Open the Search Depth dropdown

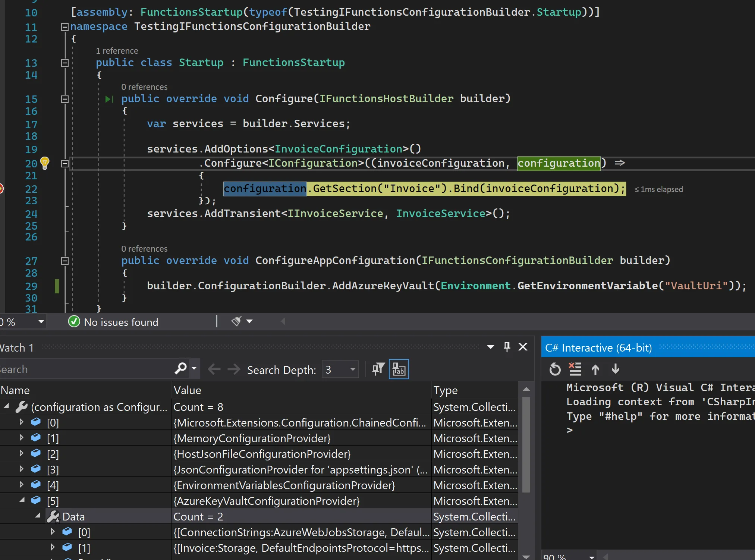pyautogui.click(x=352, y=369)
